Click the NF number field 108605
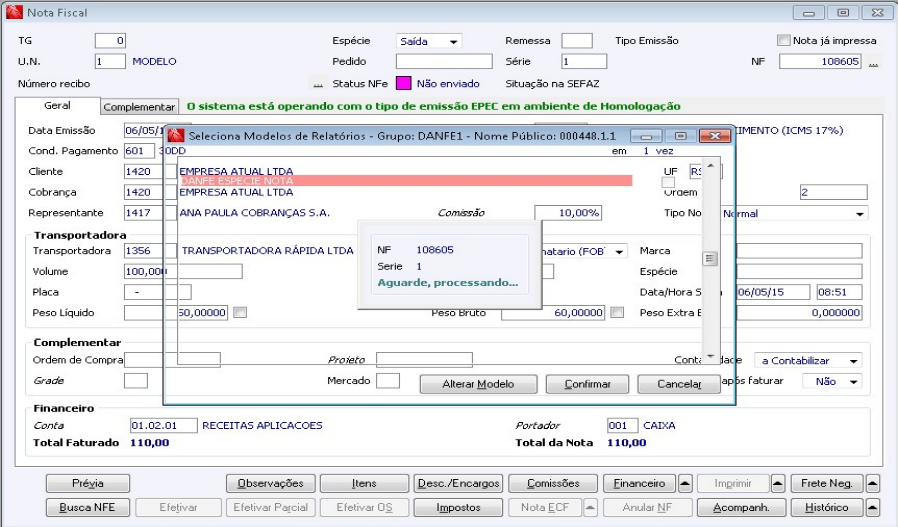This screenshot has width=898, height=527. 820,61
